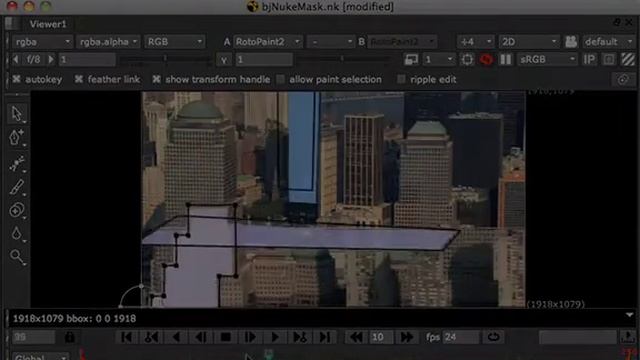Disable the feather link checkbox
The width and height of the screenshot is (640, 360).
click(x=79, y=79)
